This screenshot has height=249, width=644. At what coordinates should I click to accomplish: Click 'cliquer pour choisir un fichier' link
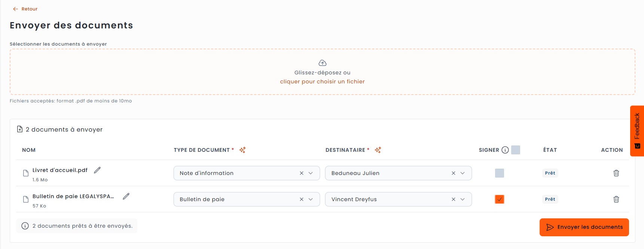(322, 82)
